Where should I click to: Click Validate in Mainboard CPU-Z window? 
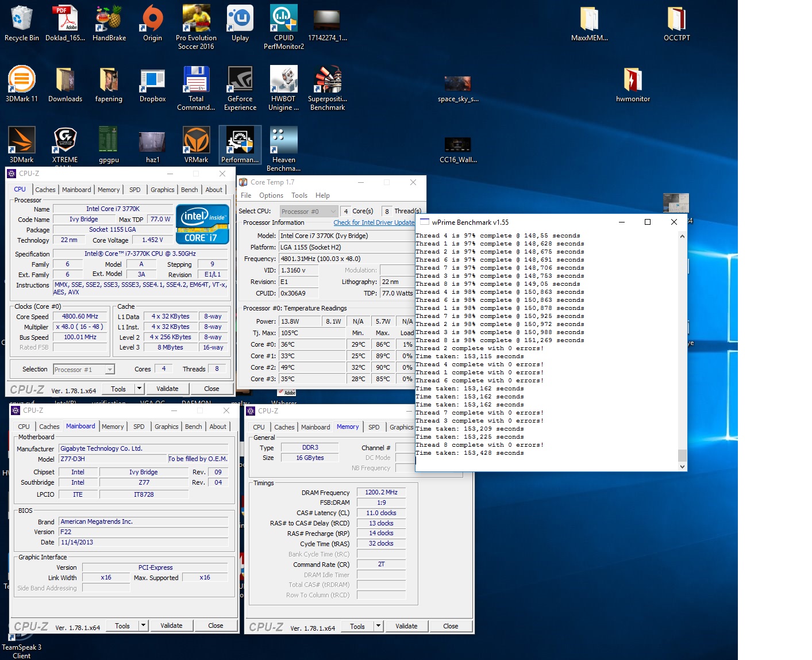click(x=171, y=626)
